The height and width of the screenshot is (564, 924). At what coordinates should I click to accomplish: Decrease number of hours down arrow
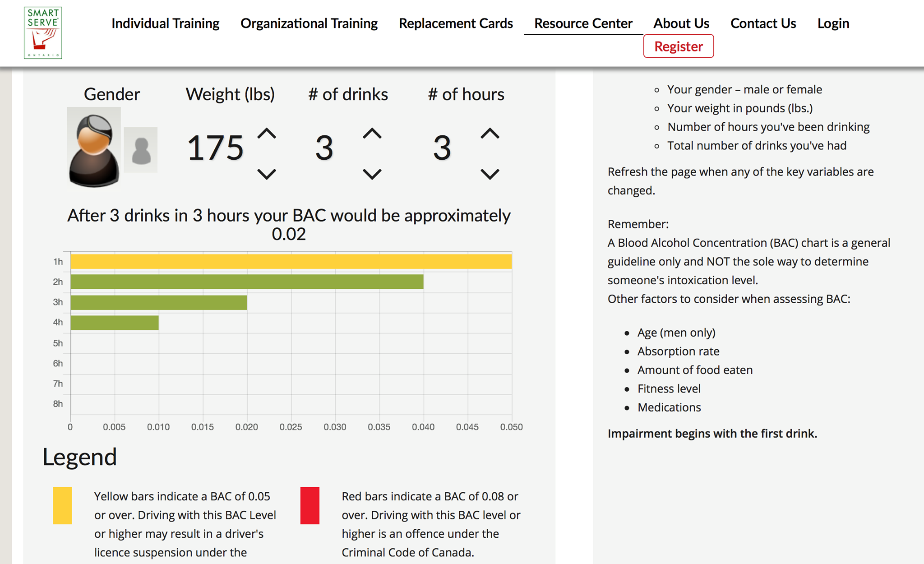pos(490,174)
